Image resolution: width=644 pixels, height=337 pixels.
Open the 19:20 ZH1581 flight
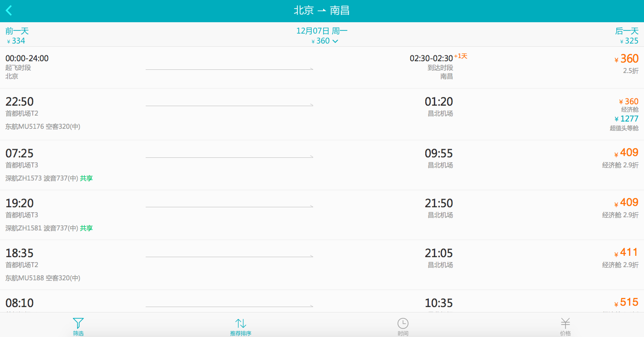coord(227,215)
